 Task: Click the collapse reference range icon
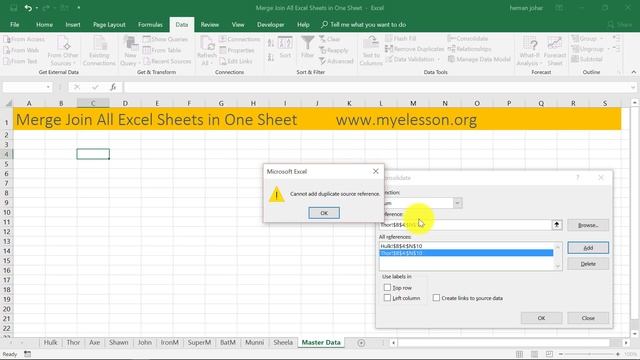pyautogui.click(x=557, y=225)
